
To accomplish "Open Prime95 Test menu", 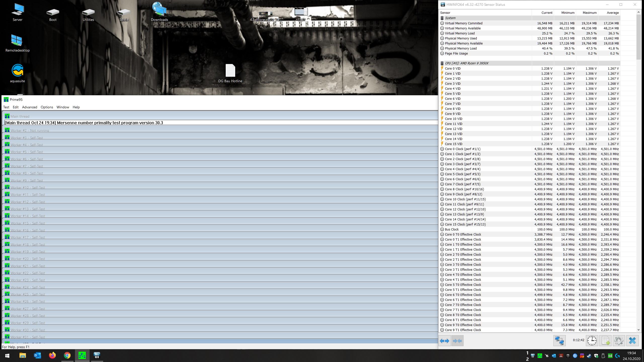I will pos(6,107).
